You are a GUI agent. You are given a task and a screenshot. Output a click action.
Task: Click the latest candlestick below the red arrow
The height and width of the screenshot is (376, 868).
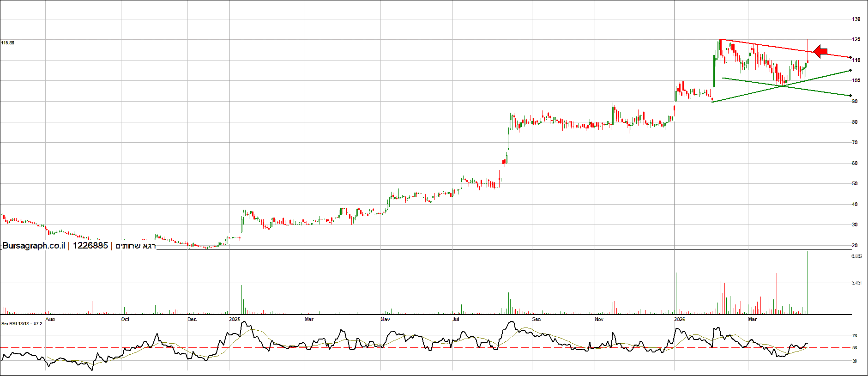click(x=808, y=61)
